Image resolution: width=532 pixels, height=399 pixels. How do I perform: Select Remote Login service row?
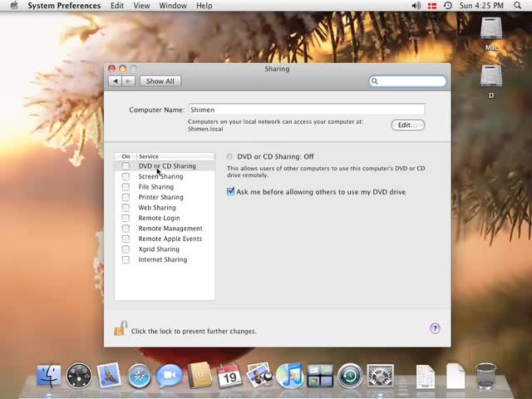coord(165,218)
